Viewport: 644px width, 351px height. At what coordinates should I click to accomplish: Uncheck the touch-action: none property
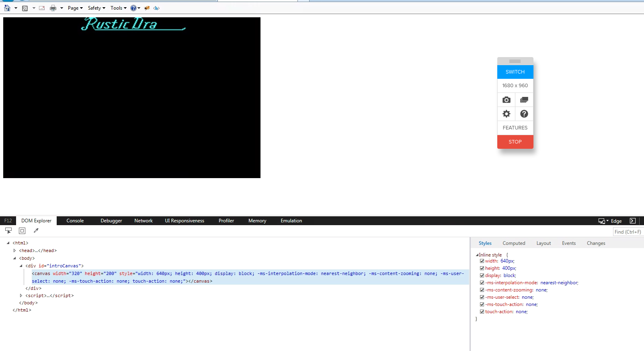(x=482, y=312)
